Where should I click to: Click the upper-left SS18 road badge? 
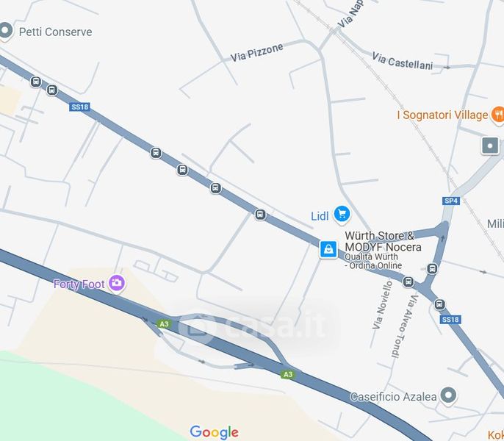tap(79, 107)
